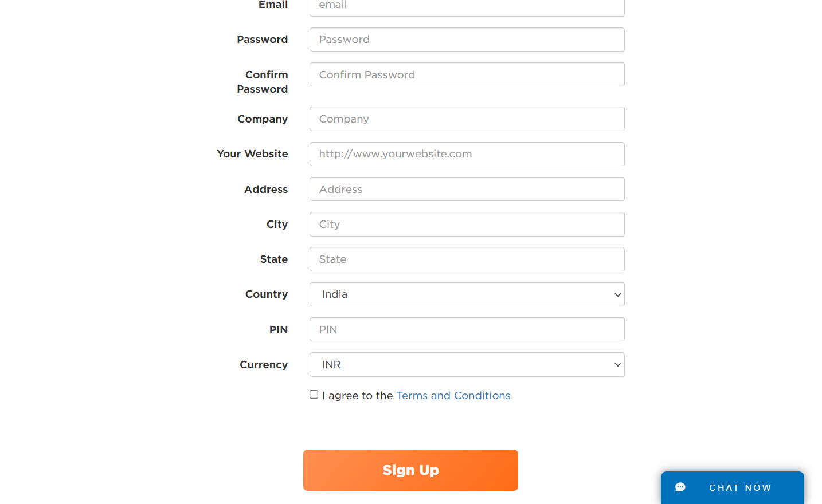
Task: Focus the Company text box
Action: pos(467,119)
